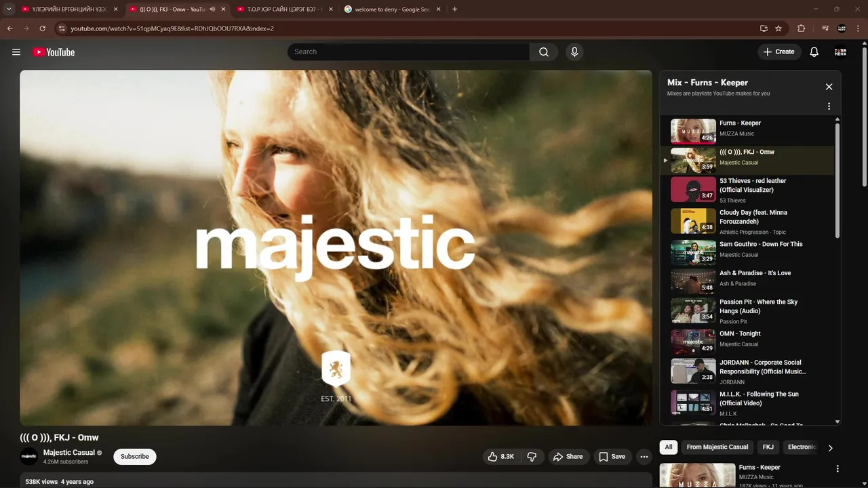
Task: Open recommended Furns - Keeper thumbnail below chips
Action: pos(697,475)
